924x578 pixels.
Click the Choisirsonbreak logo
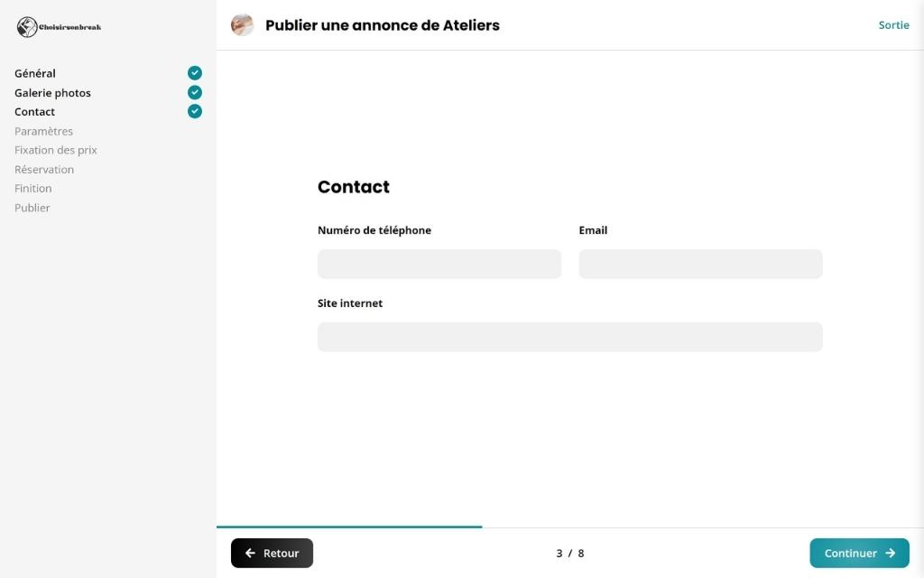59,27
